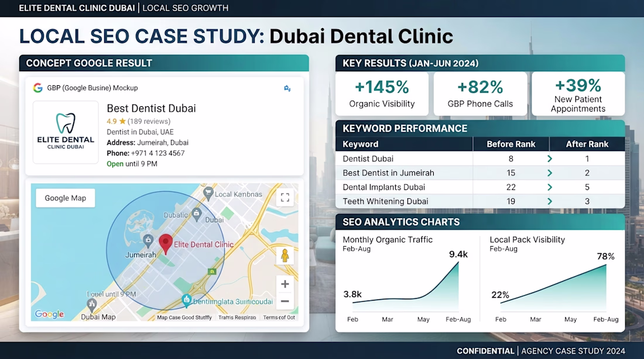
Task: Click the Terms link at map bottom
Action: (279, 317)
